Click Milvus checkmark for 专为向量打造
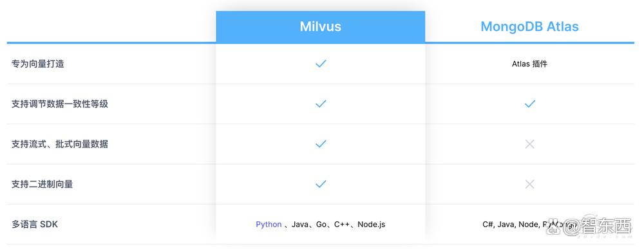644x249 pixels. (321, 64)
